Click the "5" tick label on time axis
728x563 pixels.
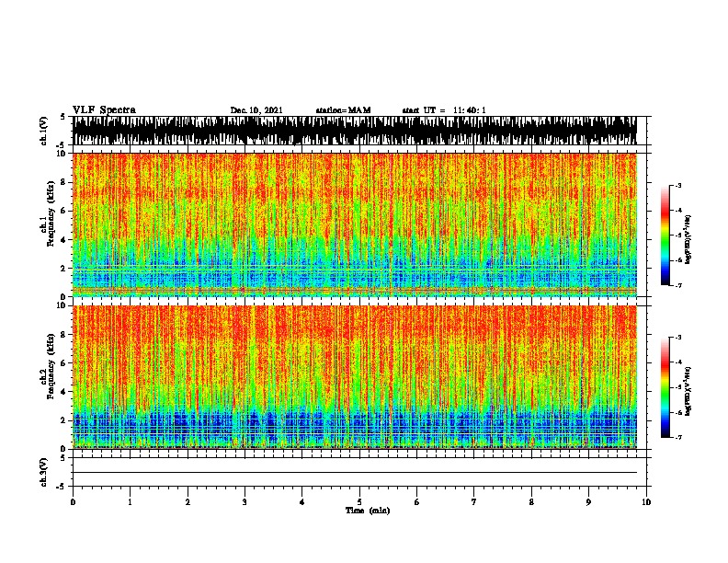tap(359, 502)
